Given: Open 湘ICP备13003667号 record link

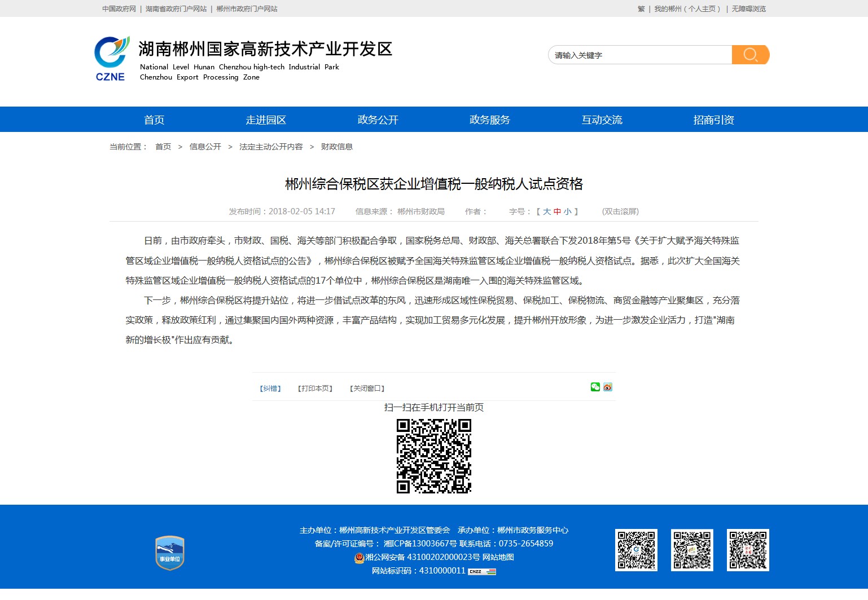Looking at the screenshot, I should click(x=420, y=544).
